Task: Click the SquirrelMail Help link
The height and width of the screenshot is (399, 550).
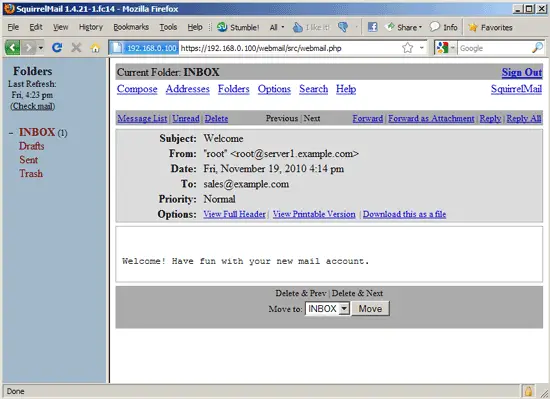Action: pos(346,89)
